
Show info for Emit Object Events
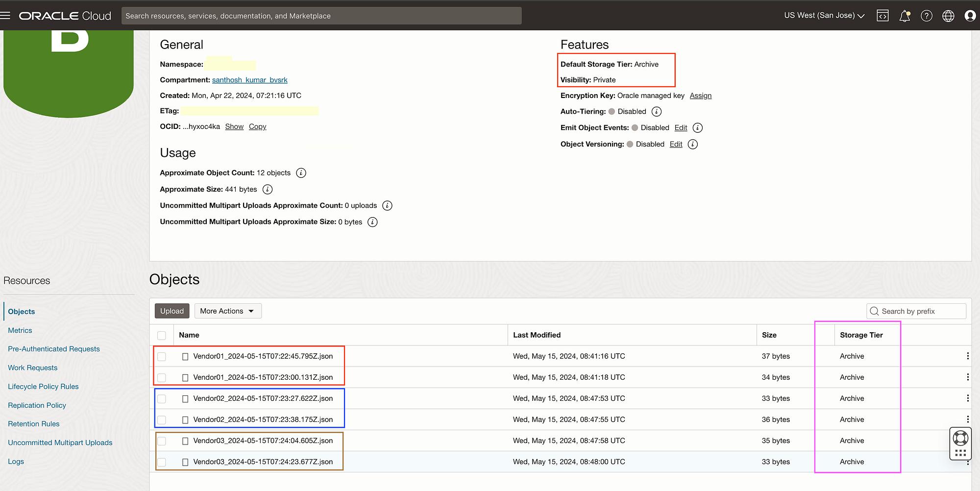click(698, 128)
